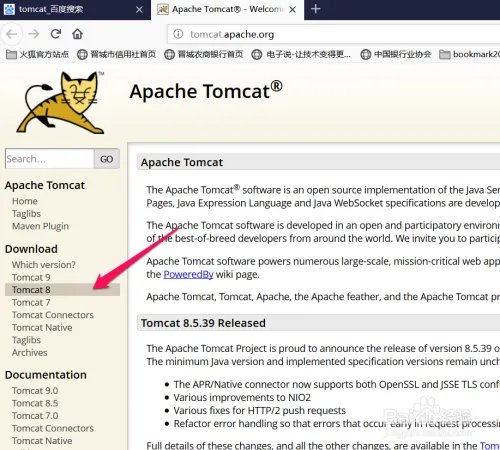Click the Tomcat 8.5.39 Released heading
The image size is (500, 450).
203,323
